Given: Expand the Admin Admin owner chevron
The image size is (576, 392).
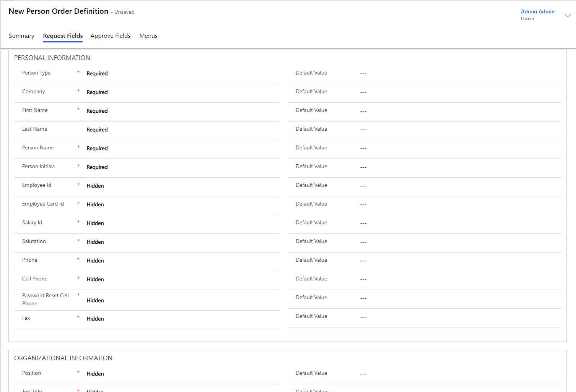Looking at the screenshot, I should click(567, 16).
